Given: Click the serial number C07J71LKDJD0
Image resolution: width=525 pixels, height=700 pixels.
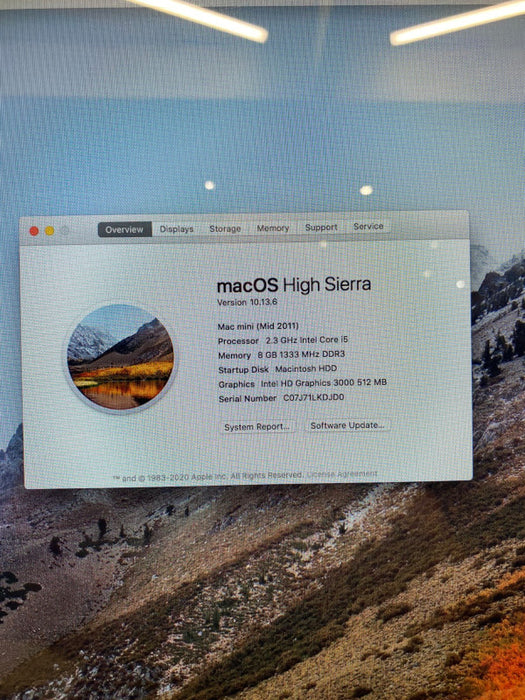Looking at the screenshot, I should (314, 397).
